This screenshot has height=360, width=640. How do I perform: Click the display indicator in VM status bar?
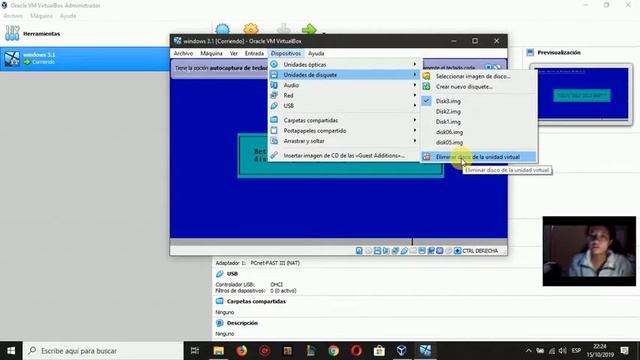pyautogui.click(x=422, y=251)
